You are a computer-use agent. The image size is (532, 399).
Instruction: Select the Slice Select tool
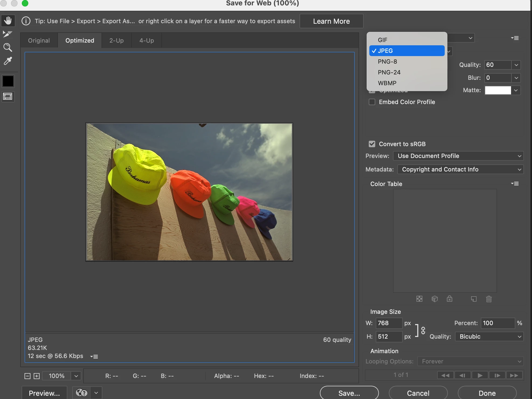[7, 34]
